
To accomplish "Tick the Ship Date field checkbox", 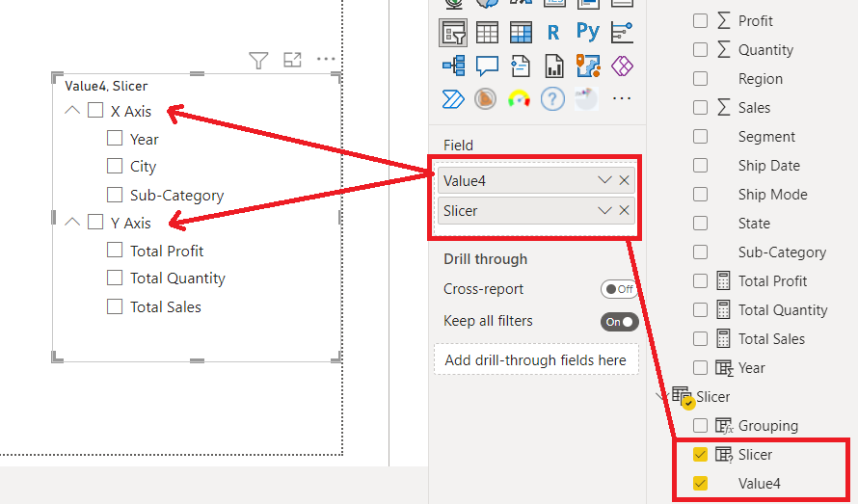I will pyautogui.click(x=701, y=165).
